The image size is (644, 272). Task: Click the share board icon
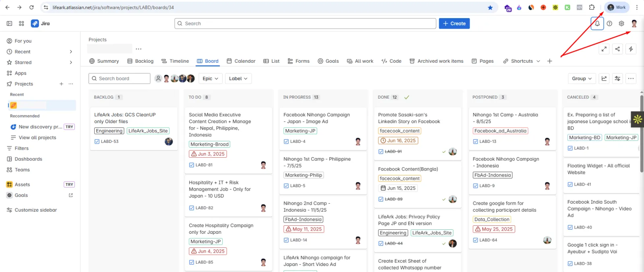point(617,49)
